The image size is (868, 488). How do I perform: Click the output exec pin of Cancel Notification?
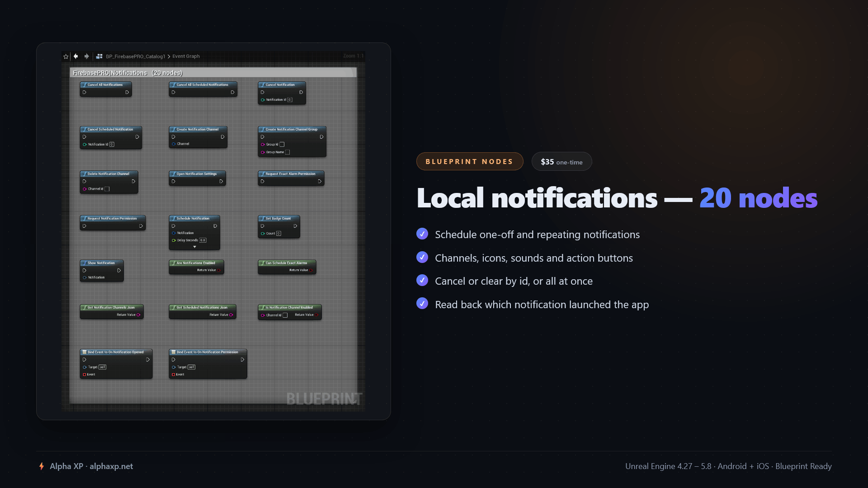(301, 92)
